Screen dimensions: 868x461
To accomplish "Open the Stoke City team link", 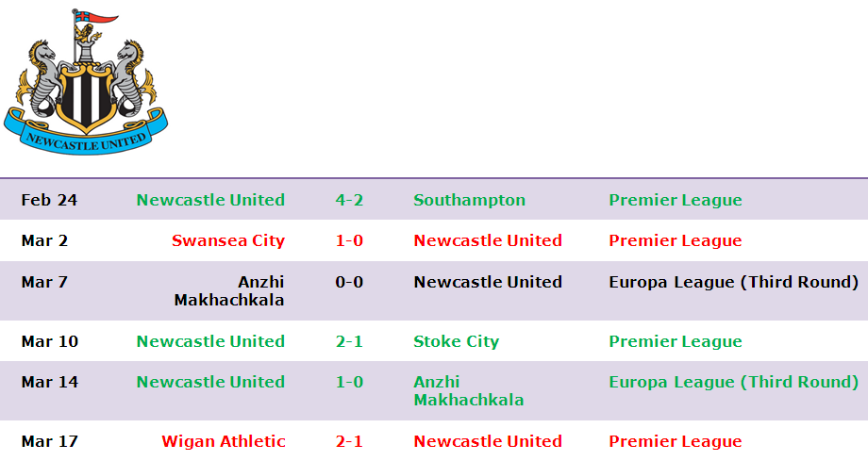I will (x=456, y=341).
